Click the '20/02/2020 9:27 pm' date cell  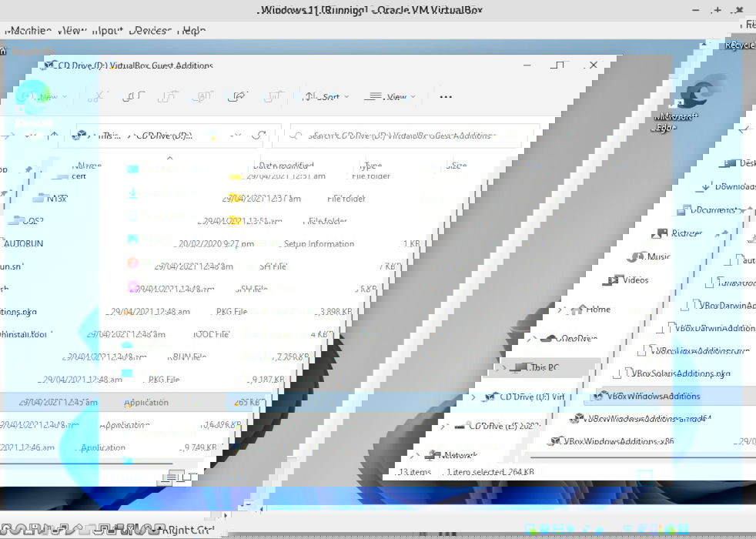click(x=216, y=244)
